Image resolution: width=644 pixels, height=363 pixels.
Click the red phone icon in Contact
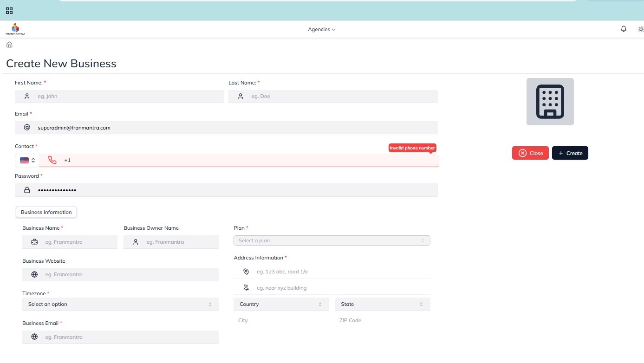point(52,160)
